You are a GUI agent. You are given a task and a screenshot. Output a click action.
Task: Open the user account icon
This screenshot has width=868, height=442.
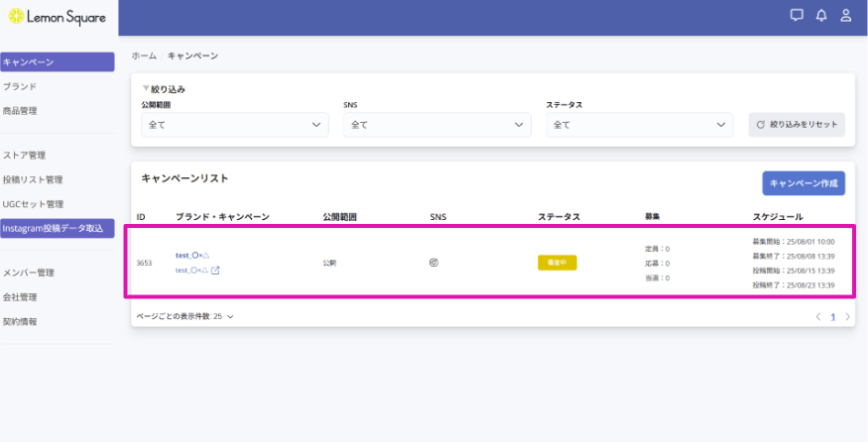pos(846,15)
